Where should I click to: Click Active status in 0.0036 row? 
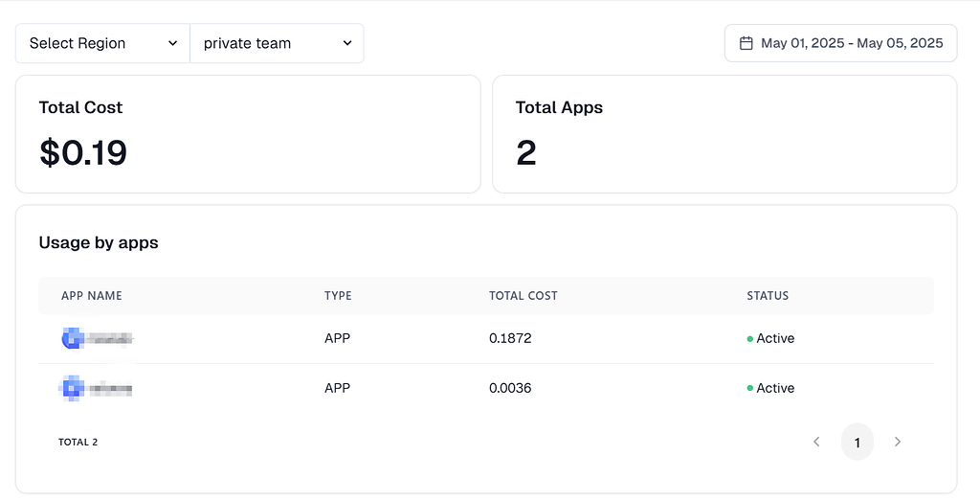point(770,388)
